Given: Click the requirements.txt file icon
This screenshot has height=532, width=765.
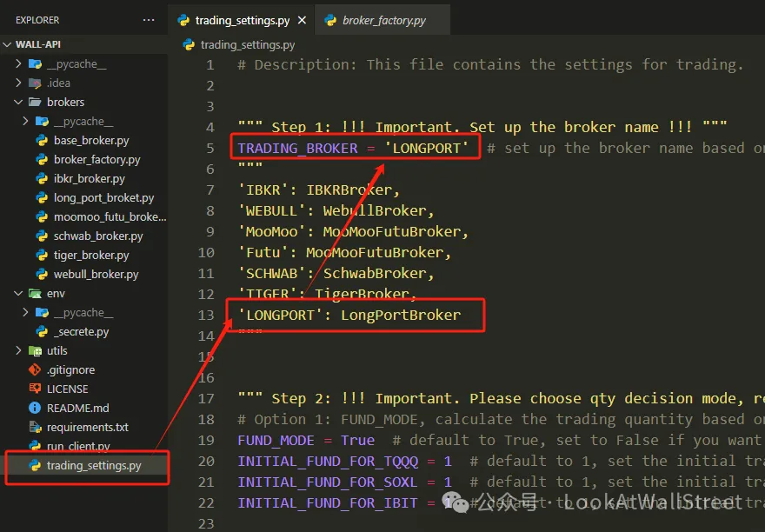Looking at the screenshot, I should 36,428.
